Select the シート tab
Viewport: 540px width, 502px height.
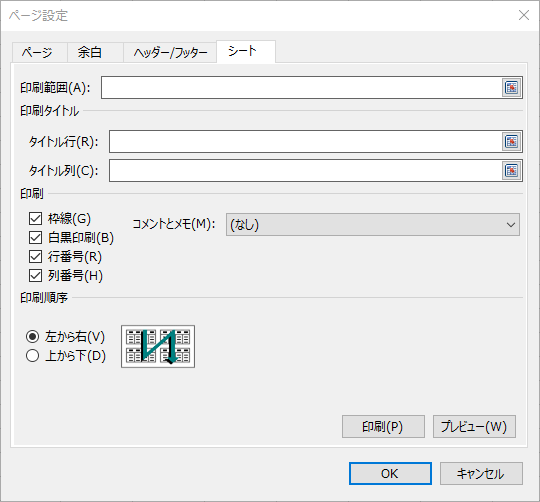click(x=246, y=52)
